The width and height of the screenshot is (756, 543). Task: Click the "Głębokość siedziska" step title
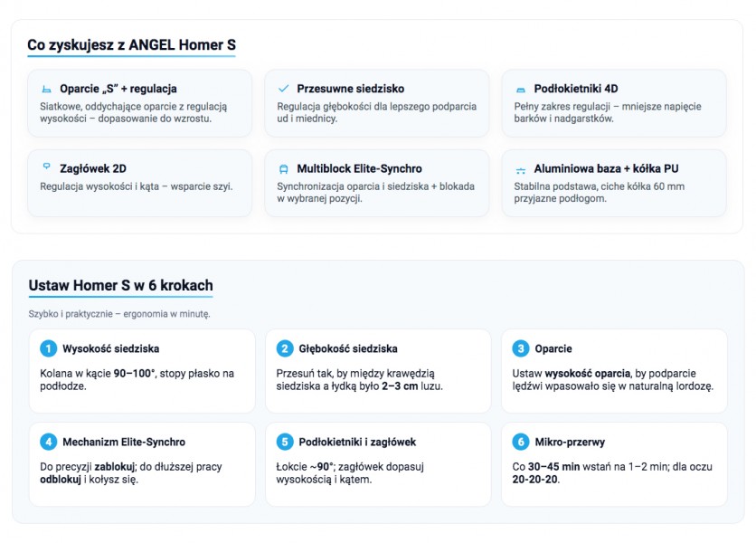348,348
